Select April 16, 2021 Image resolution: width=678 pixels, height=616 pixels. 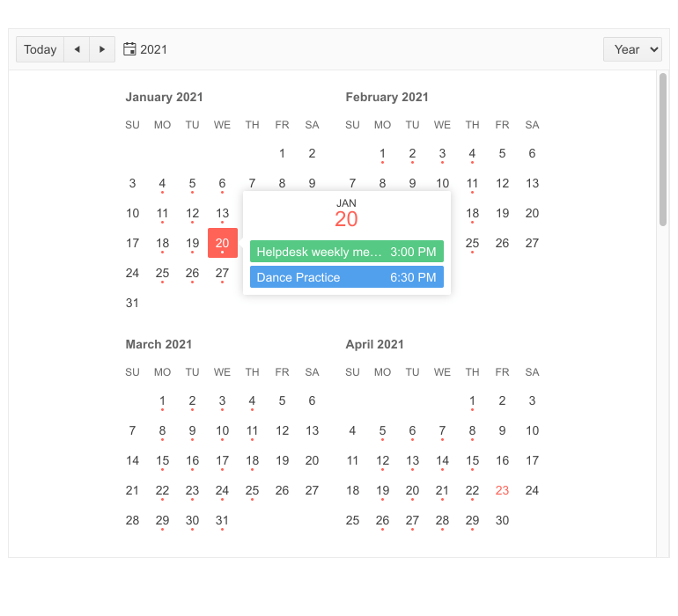coord(503,460)
